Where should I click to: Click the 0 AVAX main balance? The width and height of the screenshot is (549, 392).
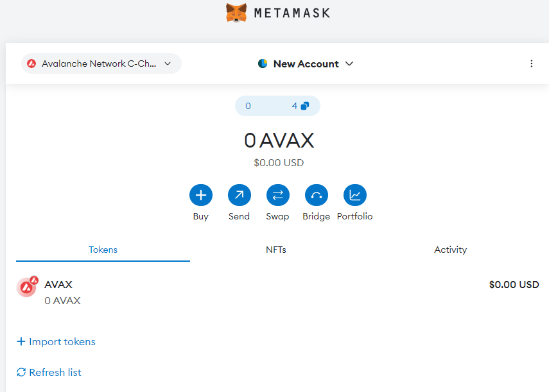(x=279, y=141)
